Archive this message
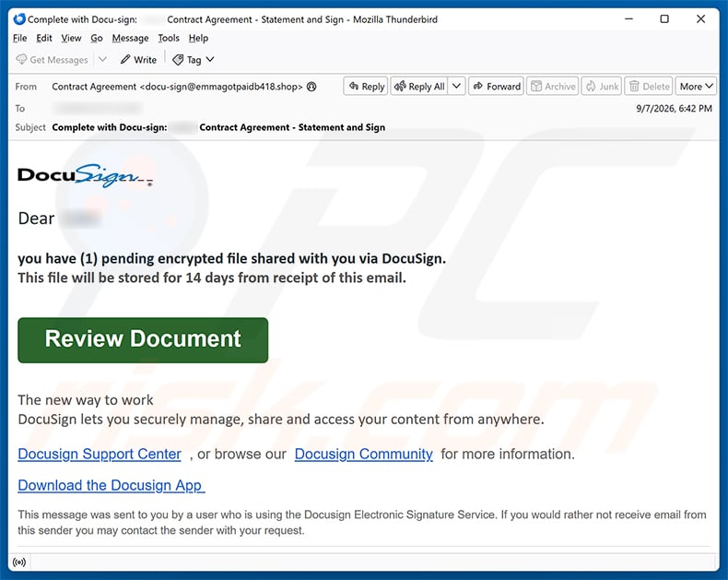 pos(553,87)
